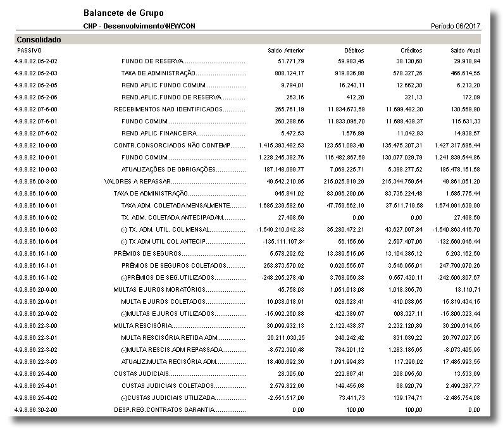Select TAXA ADM. COLETADA MENSALMENTE row label
The width and height of the screenshot is (503, 448).
[x=175, y=206]
